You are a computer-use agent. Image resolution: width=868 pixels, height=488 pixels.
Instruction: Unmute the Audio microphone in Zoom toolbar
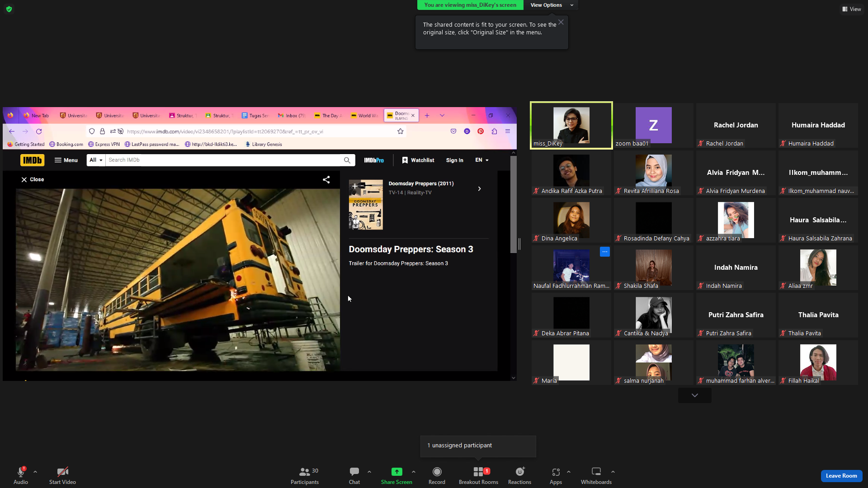click(21, 475)
